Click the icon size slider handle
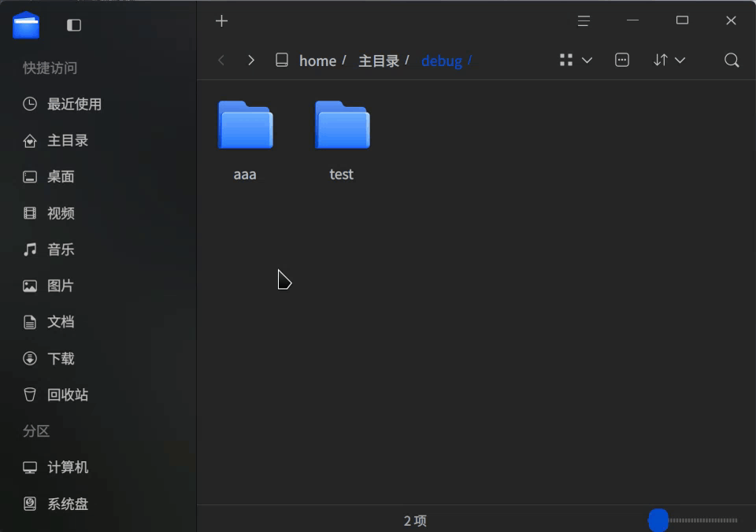This screenshot has height=532, width=756. pos(658,520)
